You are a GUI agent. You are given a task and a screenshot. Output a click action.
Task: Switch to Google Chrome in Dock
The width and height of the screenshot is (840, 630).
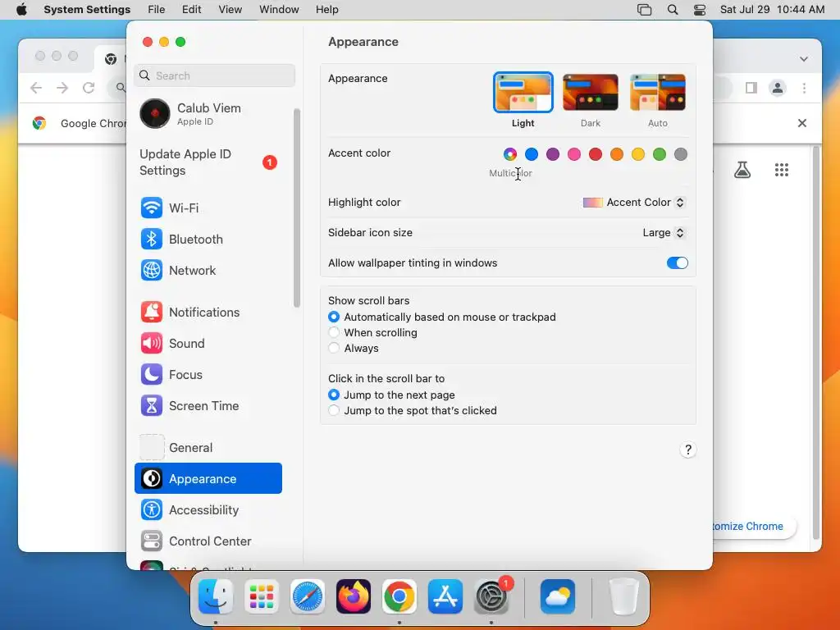399,596
